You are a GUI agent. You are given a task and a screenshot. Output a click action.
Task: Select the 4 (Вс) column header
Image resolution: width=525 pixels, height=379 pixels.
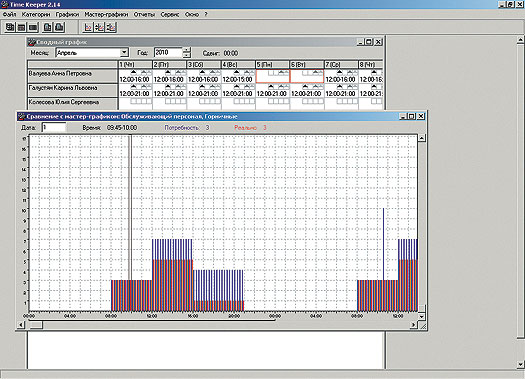238,64
